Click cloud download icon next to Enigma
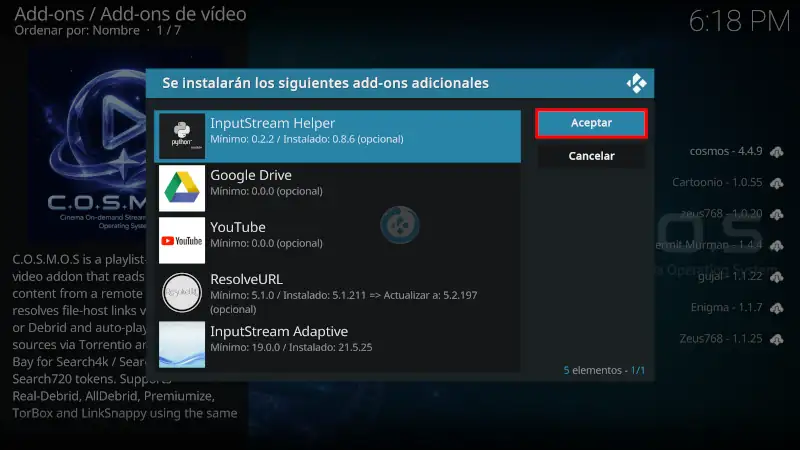 pos(777,308)
